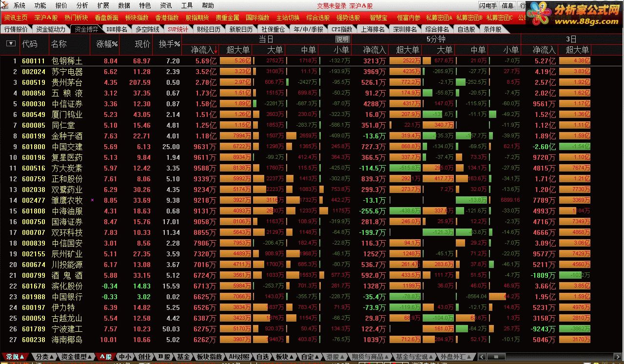The height and width of the screenshot is (364, 624).
Task: Expand the 自定▲ bottom tab menu
Action: click(310, 357)
